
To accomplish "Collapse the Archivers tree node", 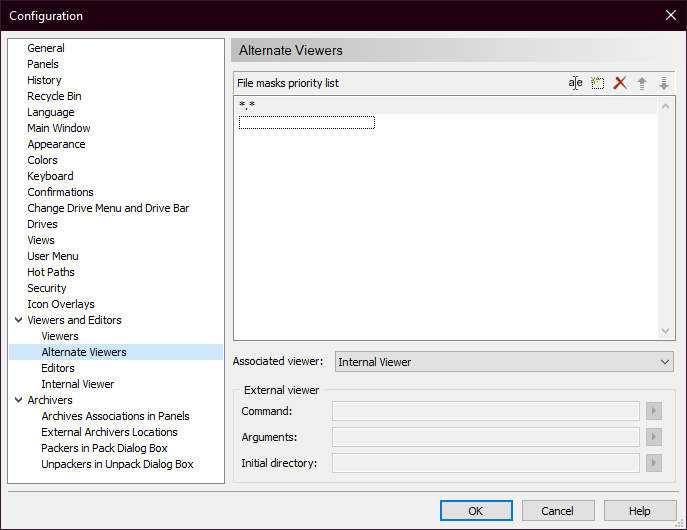I will coord(18,400).
